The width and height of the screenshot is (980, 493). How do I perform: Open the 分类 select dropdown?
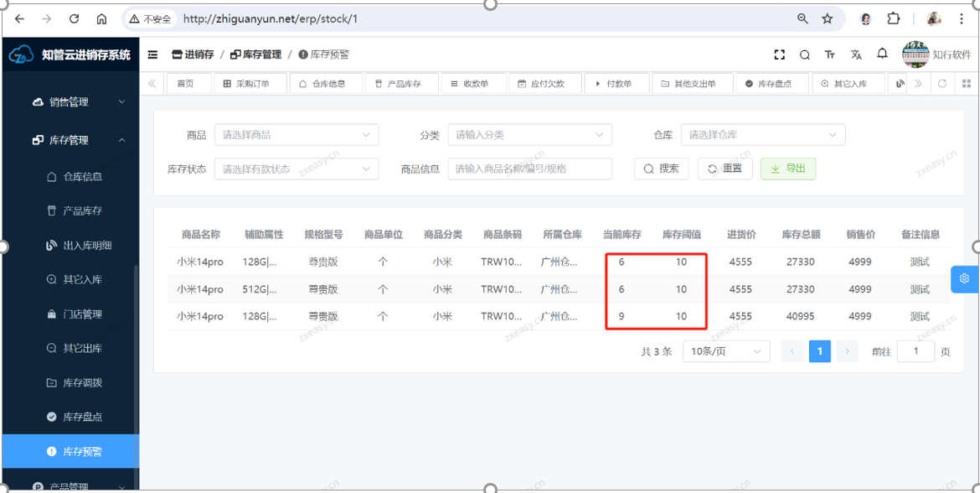pyautogui.click(x=530, y=134)
